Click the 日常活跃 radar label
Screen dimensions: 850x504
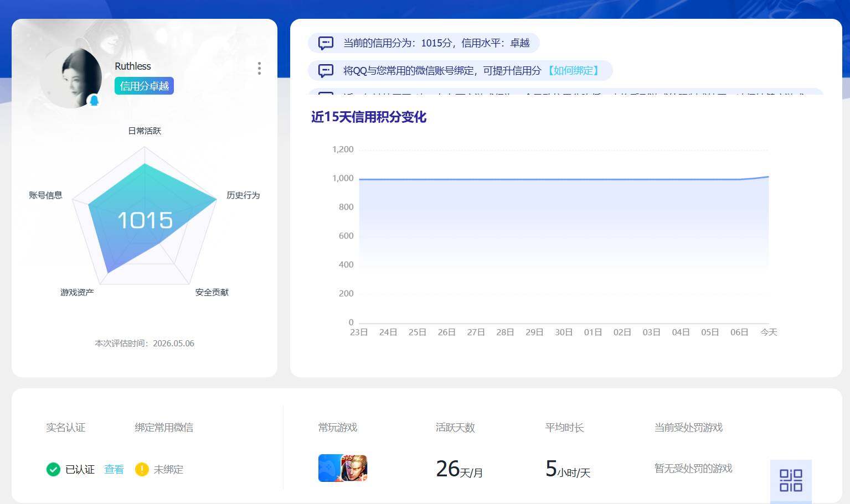145,131
